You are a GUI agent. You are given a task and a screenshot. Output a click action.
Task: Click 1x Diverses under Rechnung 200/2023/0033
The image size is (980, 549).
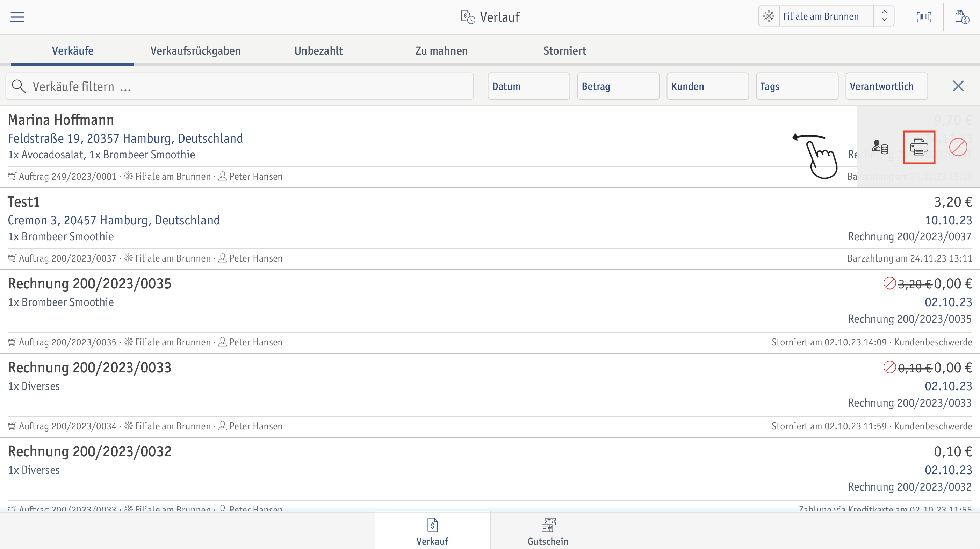pos(34,386)
